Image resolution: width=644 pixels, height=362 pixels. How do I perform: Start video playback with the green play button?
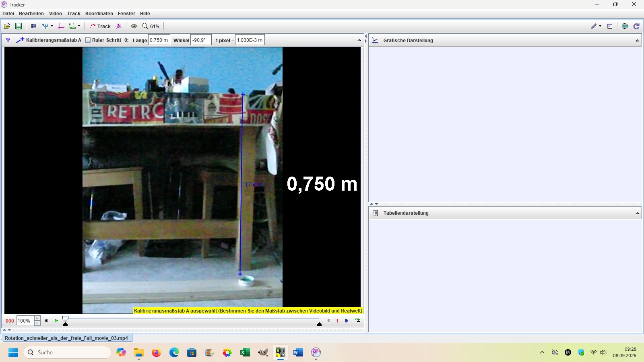(x=56, y=321)
